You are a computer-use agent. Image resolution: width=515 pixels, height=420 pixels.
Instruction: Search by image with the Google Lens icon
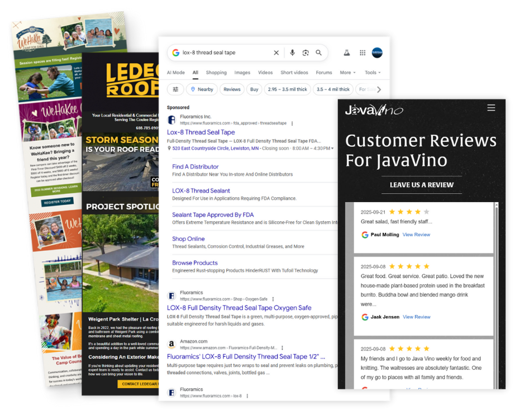tap(306, 52)
